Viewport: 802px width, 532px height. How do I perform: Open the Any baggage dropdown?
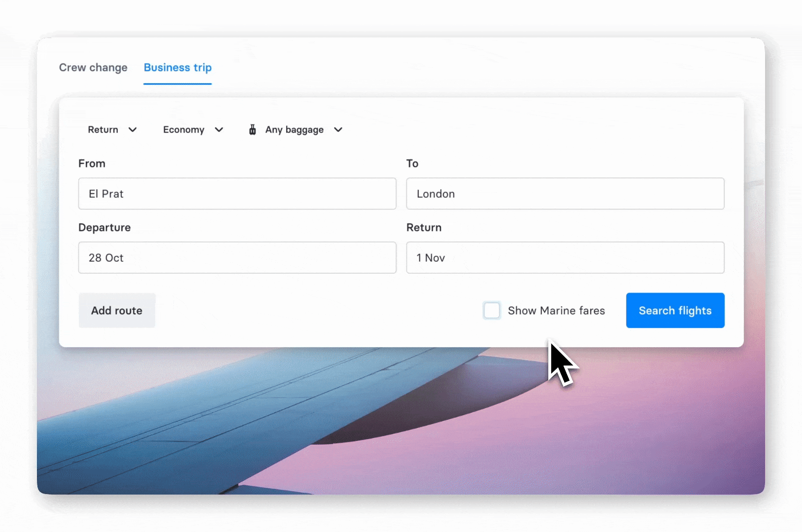pos(295,130)
